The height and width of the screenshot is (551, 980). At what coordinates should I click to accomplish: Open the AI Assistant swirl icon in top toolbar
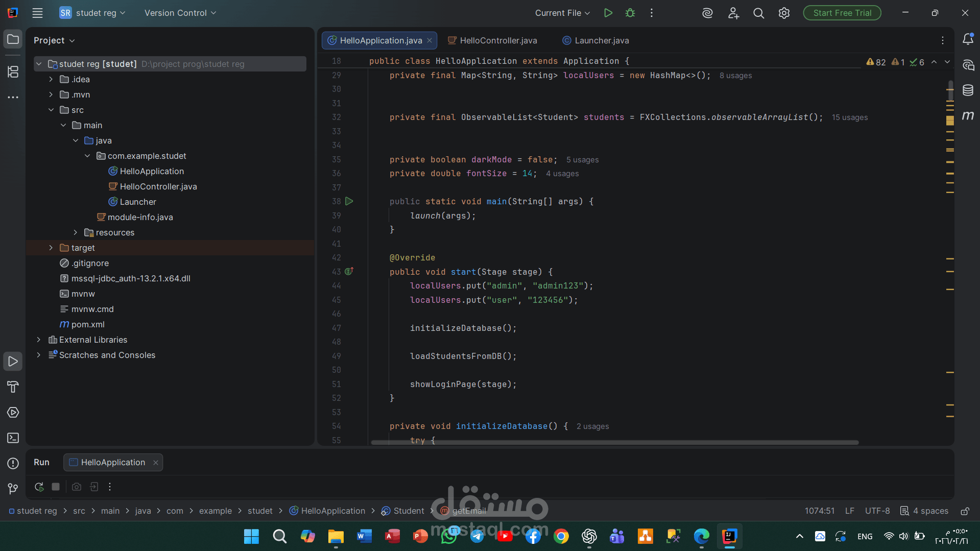tap(707, 13)
